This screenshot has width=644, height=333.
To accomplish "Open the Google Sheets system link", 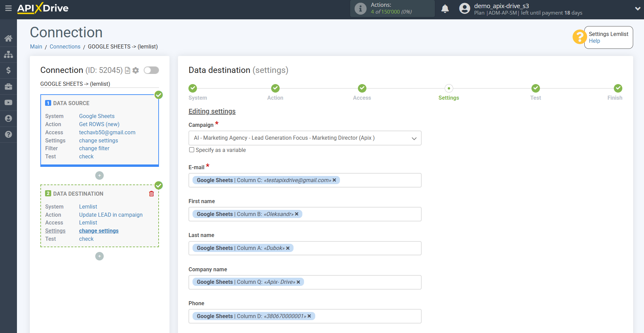I will [x=97, y=116].
